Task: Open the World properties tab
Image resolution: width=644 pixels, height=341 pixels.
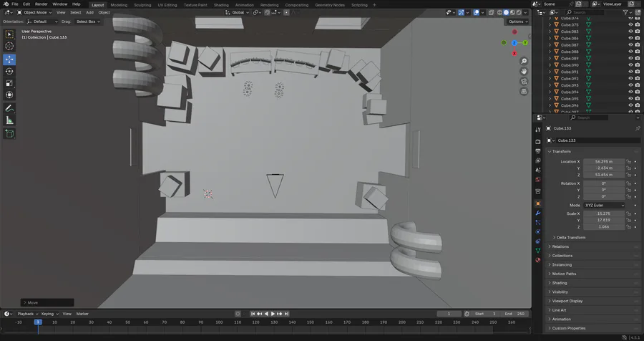Action: [x=538, y=180]
